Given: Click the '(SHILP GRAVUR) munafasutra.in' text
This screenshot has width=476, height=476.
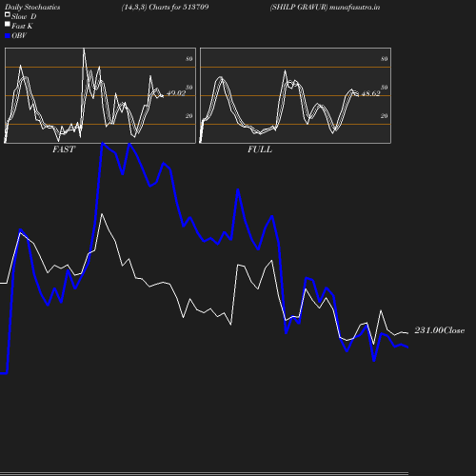Looking at the screenshot, I should (325, 8).
